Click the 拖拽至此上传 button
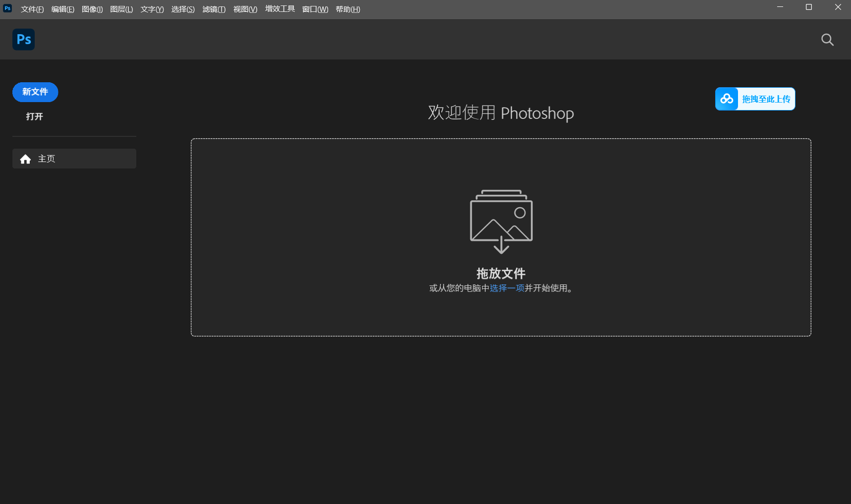Viewport: 851px width, 504px height. coord(755,99)
